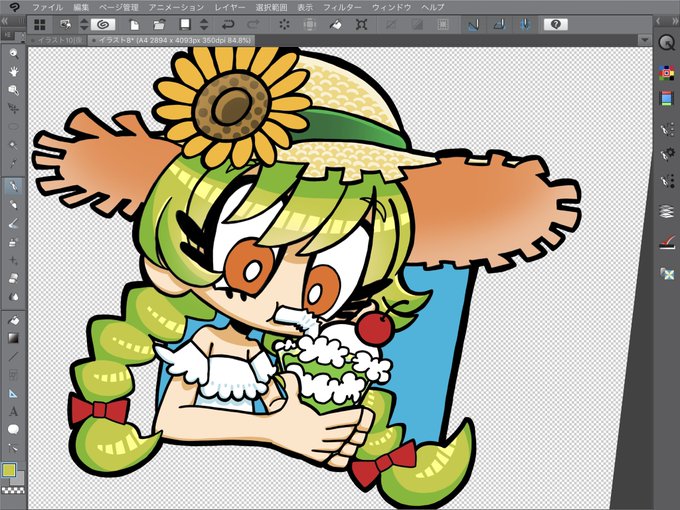Click the Save icon in toolbar
The width and height of the screenshot is (680, 510).
pos(185,25)
